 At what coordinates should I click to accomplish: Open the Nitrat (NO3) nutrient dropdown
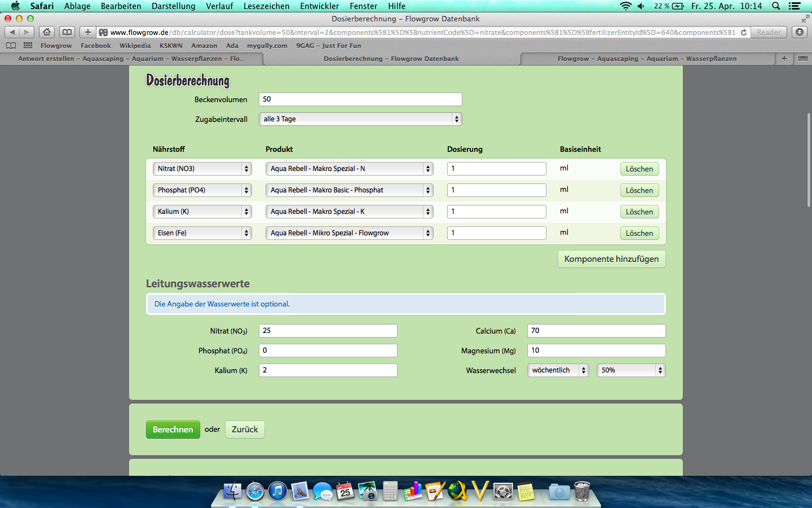pos(202,169)
